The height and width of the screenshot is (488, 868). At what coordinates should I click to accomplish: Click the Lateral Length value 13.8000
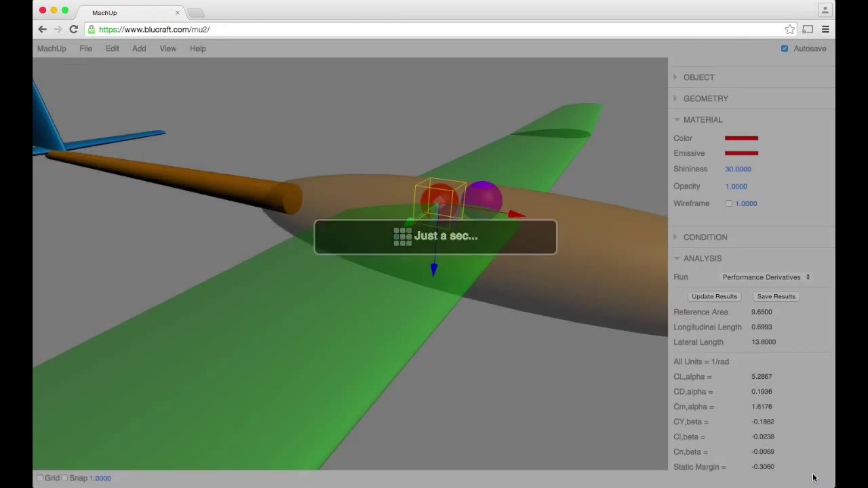point(764,342)
